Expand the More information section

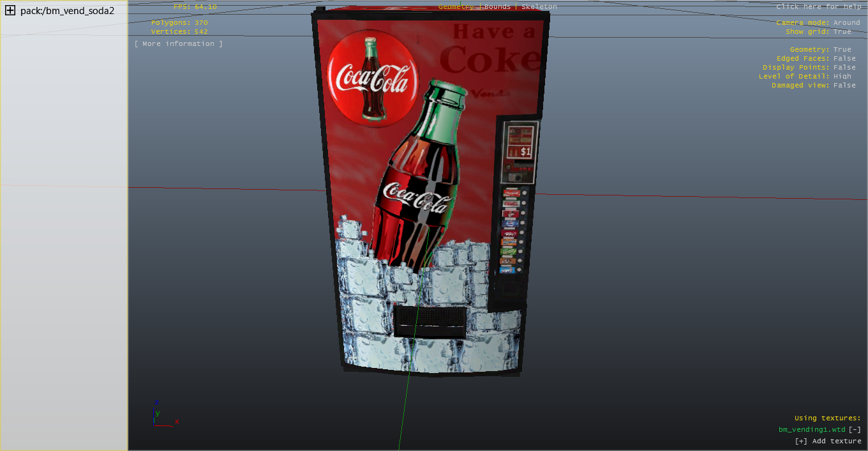[x=179, y=43]
